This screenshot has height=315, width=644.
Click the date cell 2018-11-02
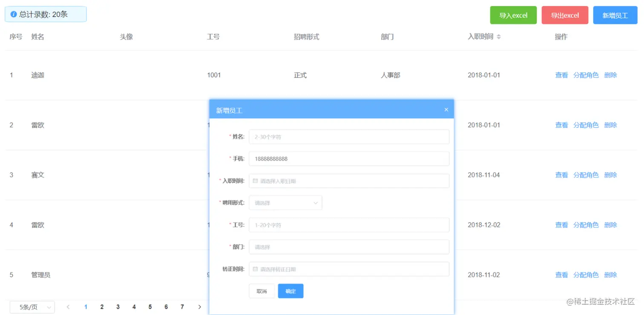[x=484, y=275]
